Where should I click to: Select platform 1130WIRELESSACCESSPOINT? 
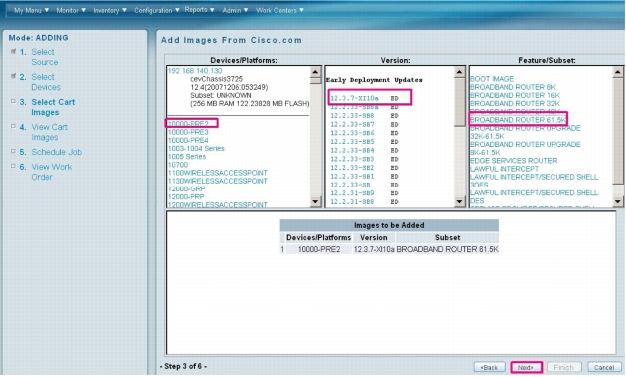click(x=218, y=181)
